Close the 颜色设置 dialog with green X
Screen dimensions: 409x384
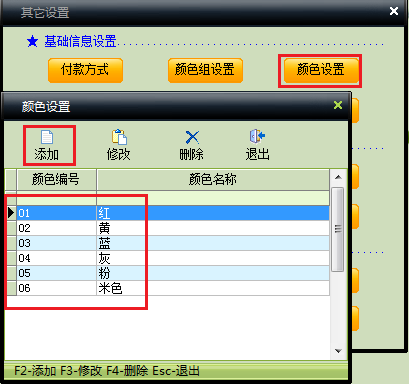click(x=338, y=105)
